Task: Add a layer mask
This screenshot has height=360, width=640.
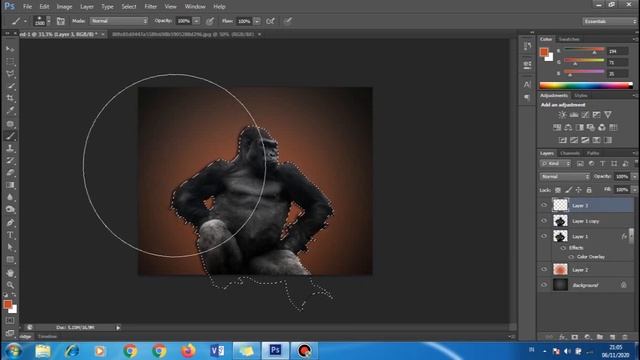Action: click(575, 337)
